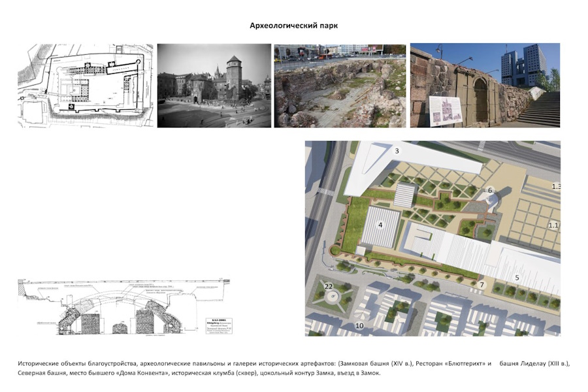Select the colored site plan rendering

tap(432, 238)
